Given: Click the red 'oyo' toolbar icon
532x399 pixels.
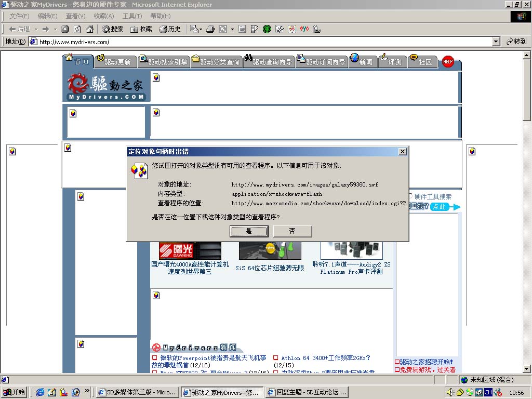Looking at the screenshot, I should coord(304,29).
